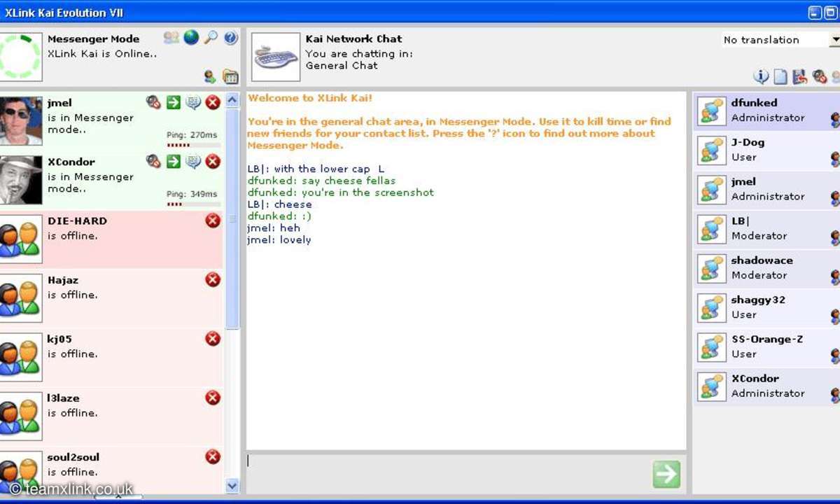
Task: Click the blank page clear chat icon
Action: click(780, 76)
